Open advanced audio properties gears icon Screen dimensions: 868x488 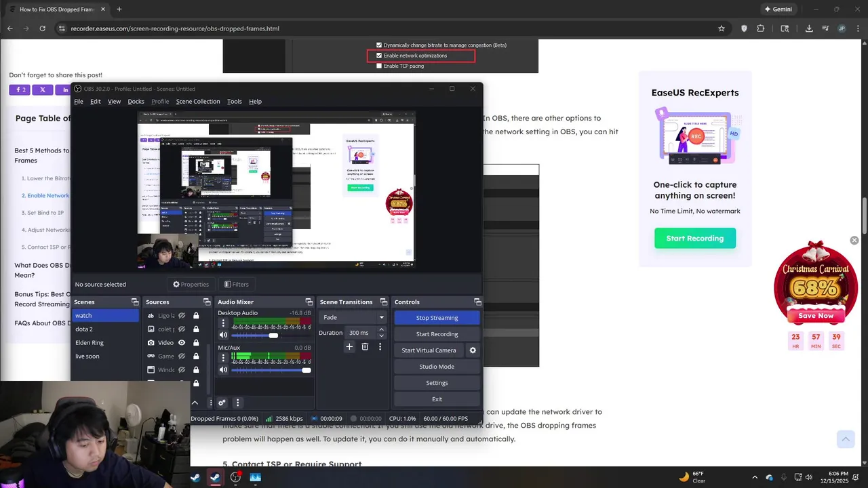click(x=221, y=403)
